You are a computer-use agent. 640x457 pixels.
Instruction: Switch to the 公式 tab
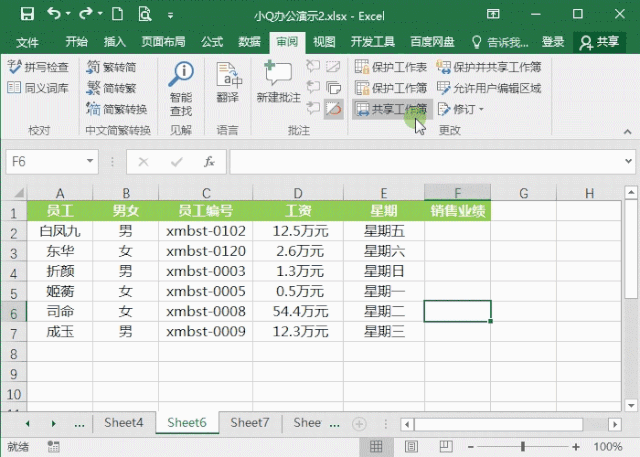(x=212, y=42)
